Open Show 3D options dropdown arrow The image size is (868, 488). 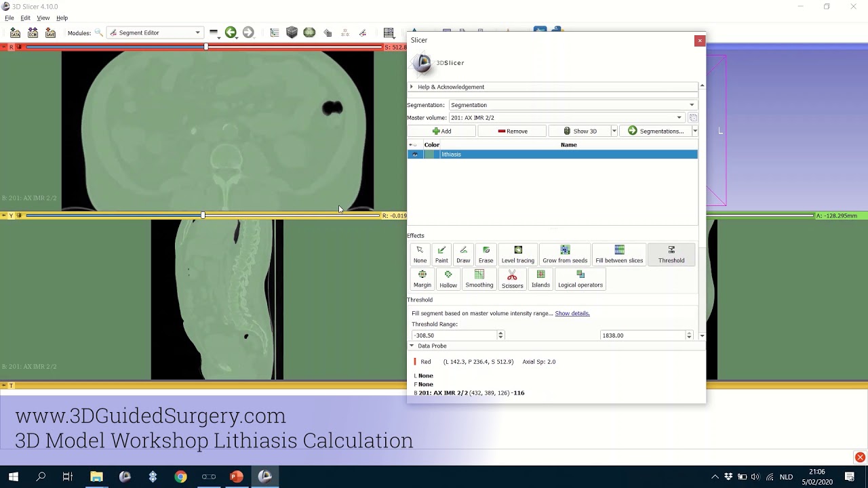click(x=614, y=131)
